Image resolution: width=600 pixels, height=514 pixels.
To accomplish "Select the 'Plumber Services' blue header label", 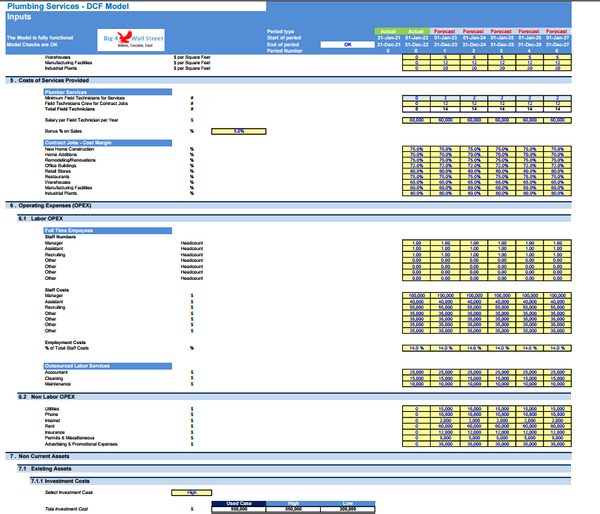I will coord(66,91).
